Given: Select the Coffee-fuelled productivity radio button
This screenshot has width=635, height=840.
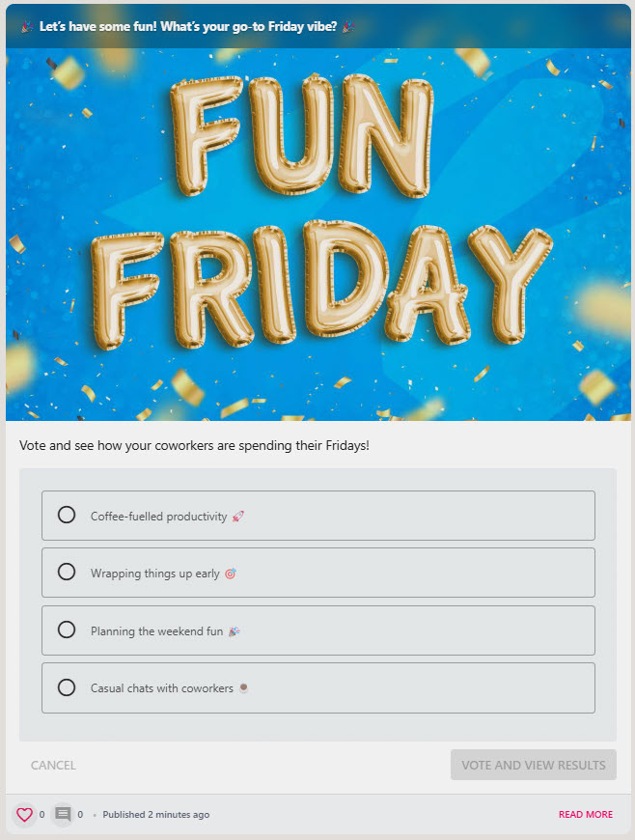Looking at the screenshot, I should click(67, 515).
